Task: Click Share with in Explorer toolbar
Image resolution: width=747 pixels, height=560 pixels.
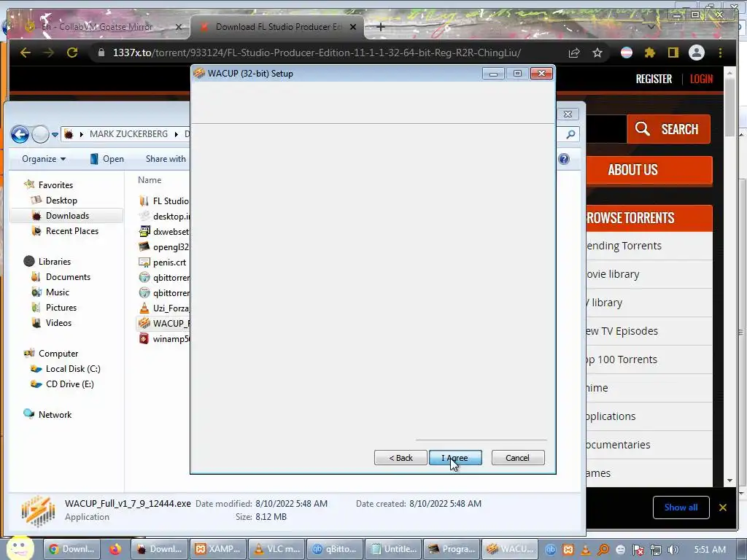Action: [x=166, y=159]
